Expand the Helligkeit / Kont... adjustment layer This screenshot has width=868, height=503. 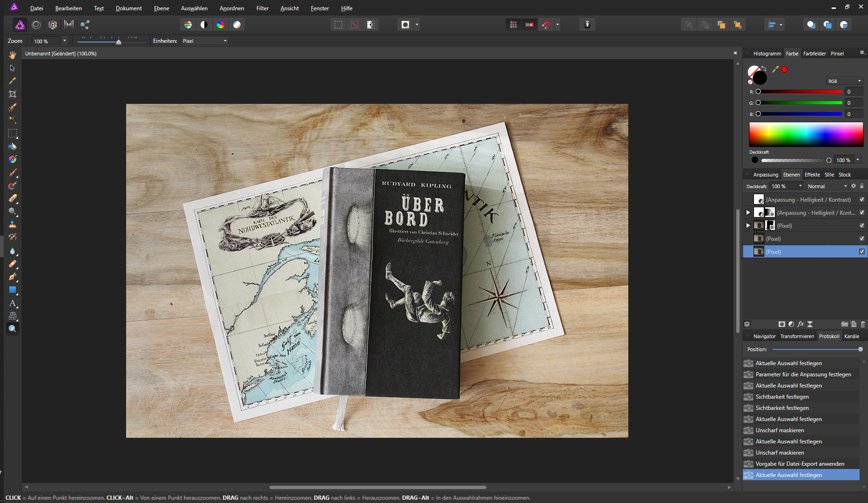pyautogui.click(x=748, y=212)
